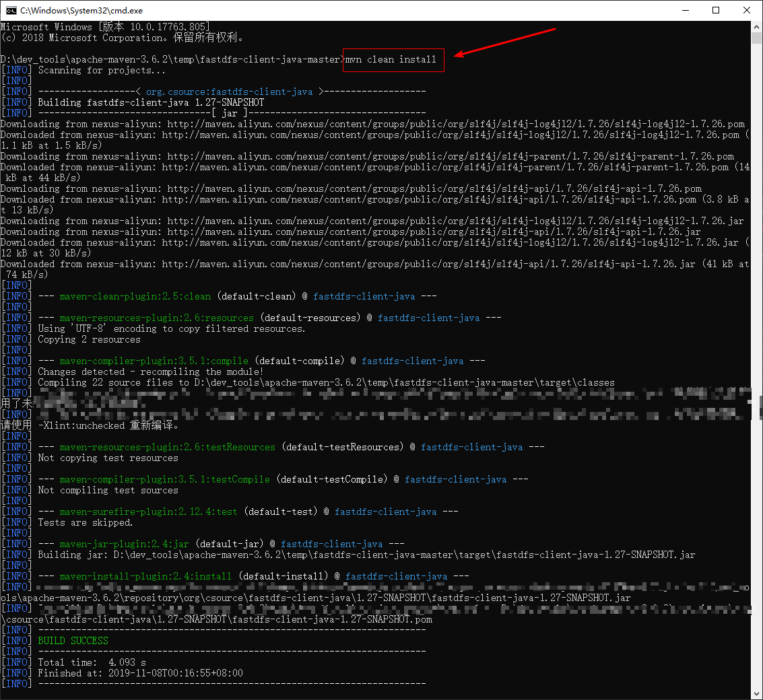Click the vertical scrollbar thumb
763x700 pixels.
757,38
